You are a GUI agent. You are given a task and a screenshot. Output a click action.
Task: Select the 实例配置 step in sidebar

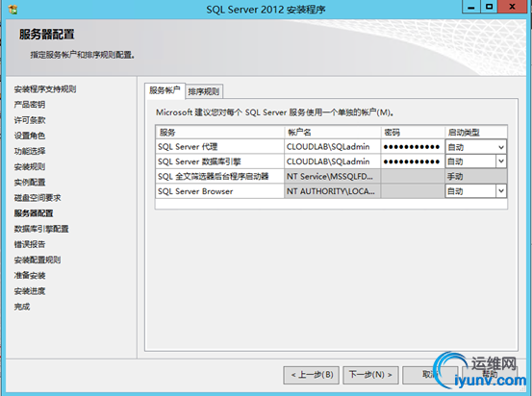point(30,183)
